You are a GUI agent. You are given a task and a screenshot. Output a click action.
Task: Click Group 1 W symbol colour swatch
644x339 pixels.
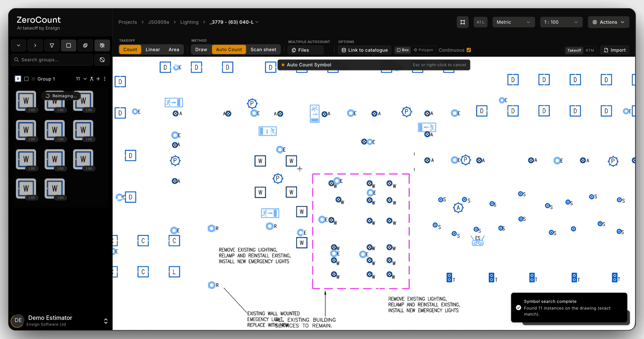18,79
